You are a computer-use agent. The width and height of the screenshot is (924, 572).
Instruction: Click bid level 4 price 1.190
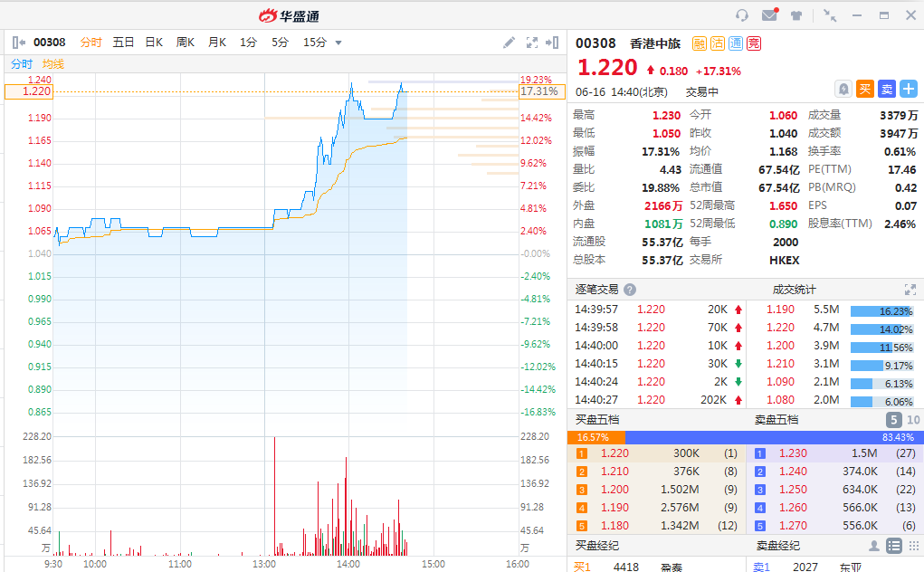[614, 508]
